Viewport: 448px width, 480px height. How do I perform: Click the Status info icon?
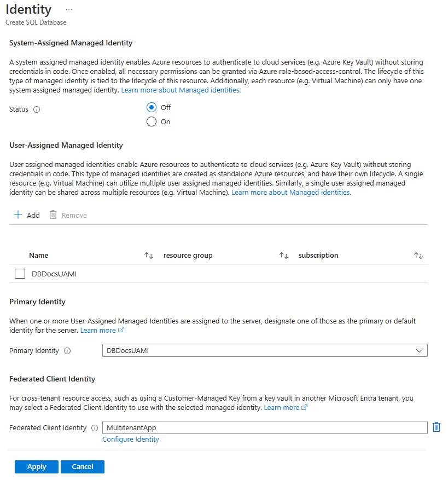coord(37,109)
